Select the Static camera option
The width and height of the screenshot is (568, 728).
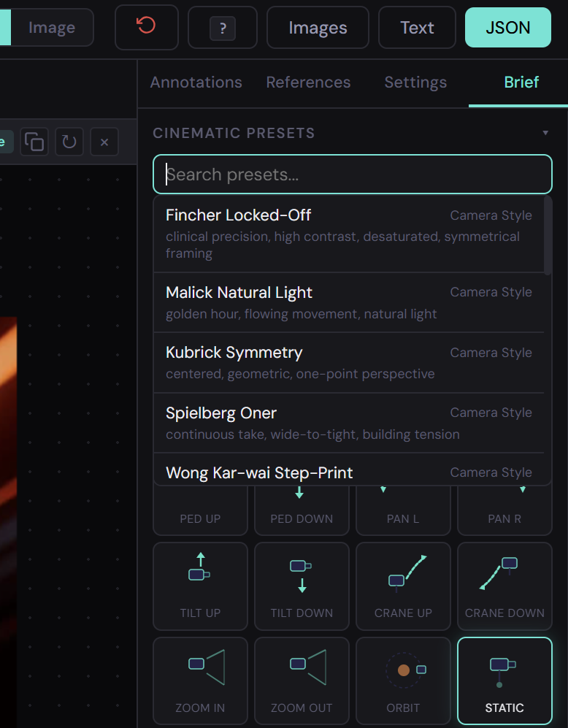505,681
